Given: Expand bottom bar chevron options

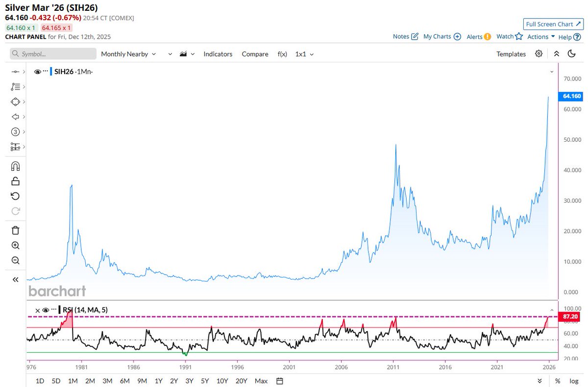Looking at the screenshot, I should tap(540, 381).
